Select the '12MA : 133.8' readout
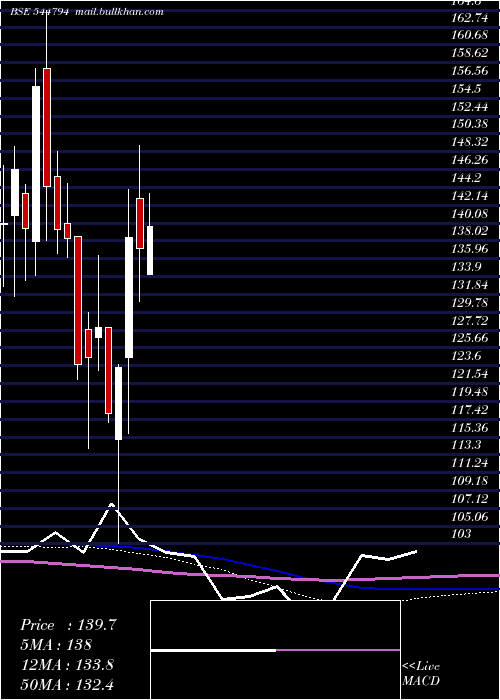This screenshot has width=500, height=700. [67, 665]
